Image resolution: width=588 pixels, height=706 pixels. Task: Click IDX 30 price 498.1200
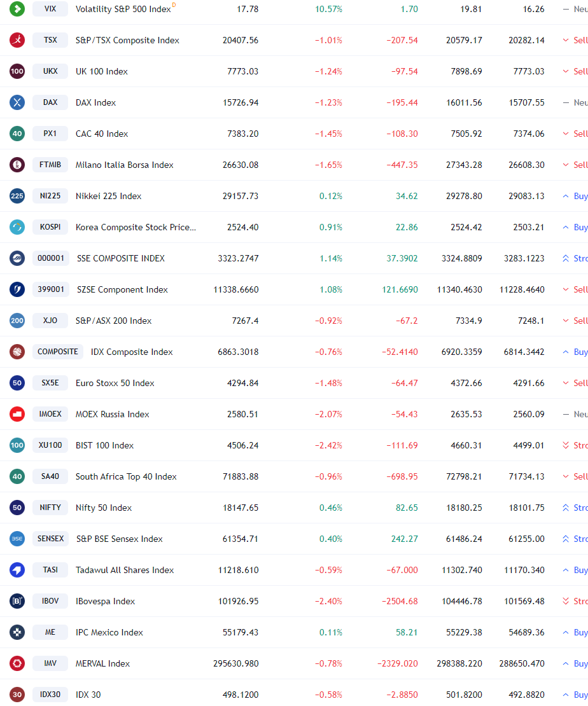pyautogui.click(x=240, y=695)
